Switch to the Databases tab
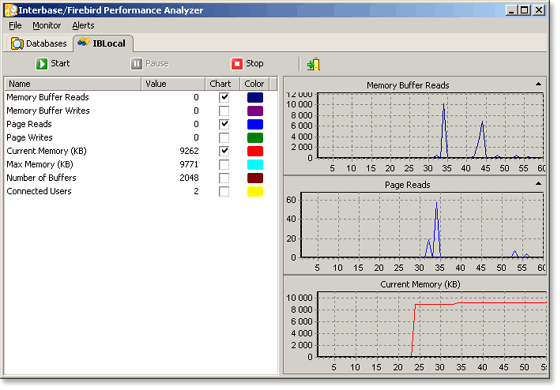 pyautogui.click(x=39, y=44)
